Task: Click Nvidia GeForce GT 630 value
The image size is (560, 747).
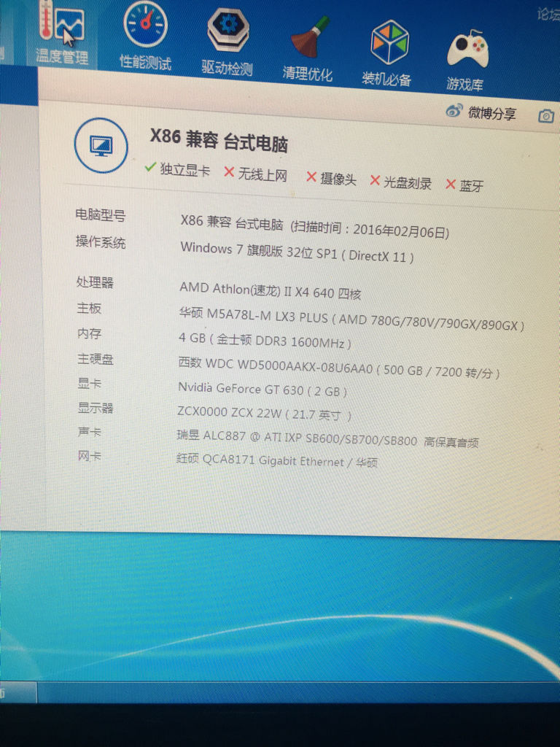Action: pyautogui.click(x=262, y=390)
